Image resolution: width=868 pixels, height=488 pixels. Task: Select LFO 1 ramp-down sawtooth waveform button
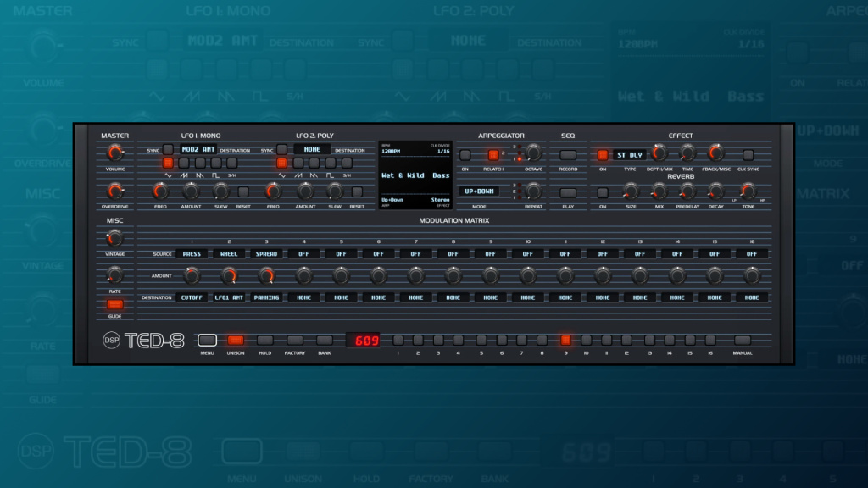pyautogui.click(x=200, y=163)
